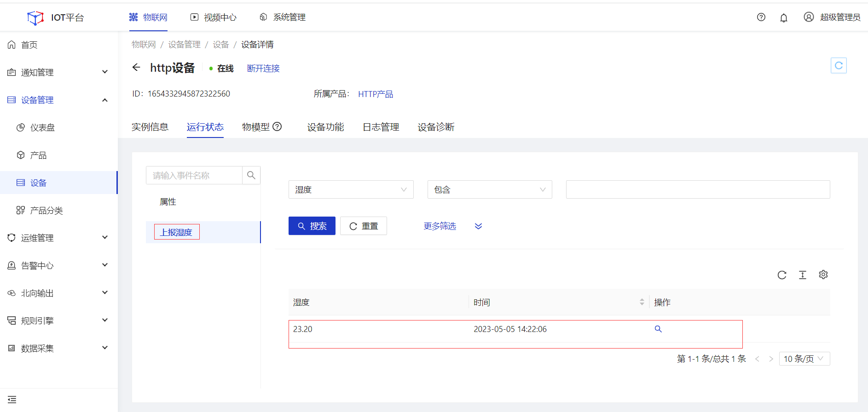Image resolution: width=868 pixels, height=412 pixels.
Task: Click 更多筛选 link
Action: 440,226
